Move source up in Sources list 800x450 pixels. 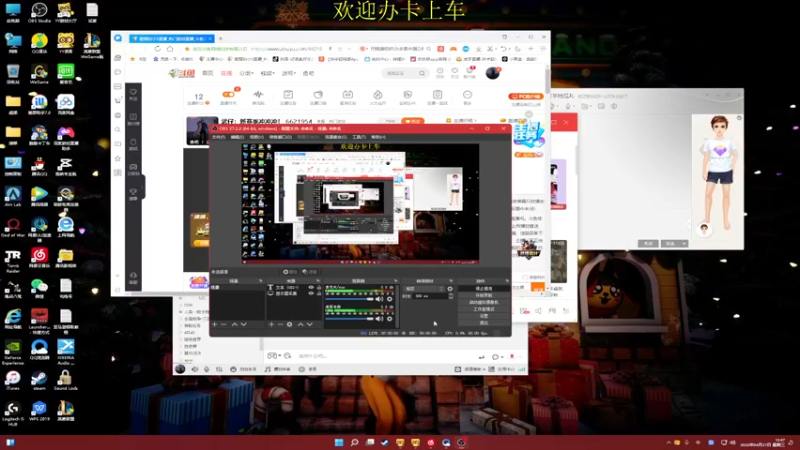[301, 324]
